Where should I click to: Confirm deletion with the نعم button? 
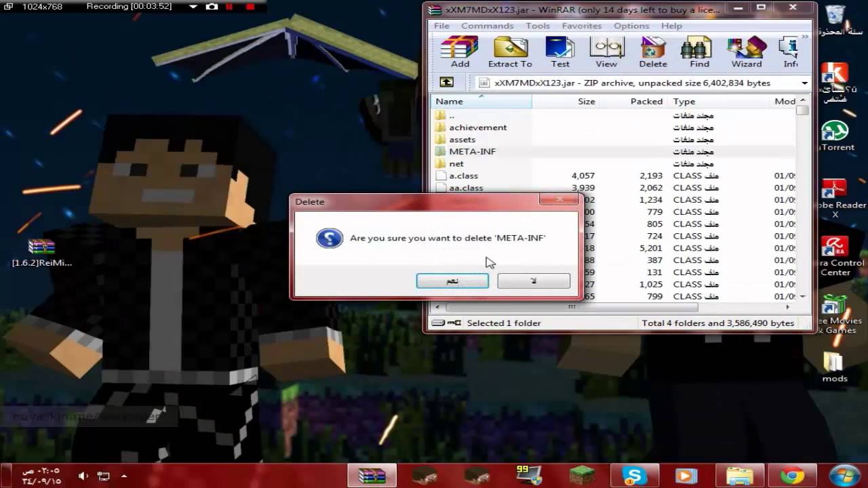click(452, 281)
